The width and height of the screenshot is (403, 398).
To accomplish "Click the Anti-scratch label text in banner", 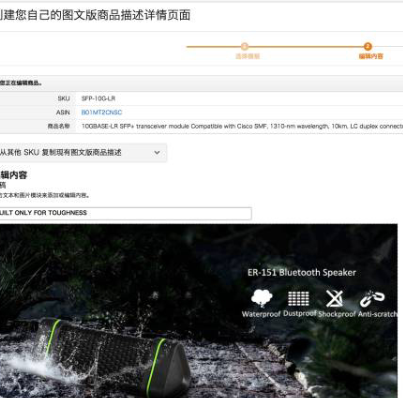I will (x=378, y=314).
